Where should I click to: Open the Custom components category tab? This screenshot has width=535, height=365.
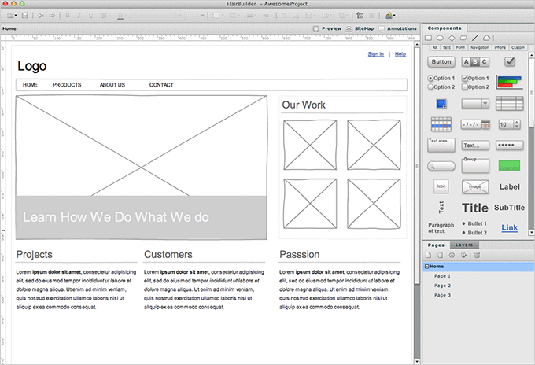coord(518,47)
